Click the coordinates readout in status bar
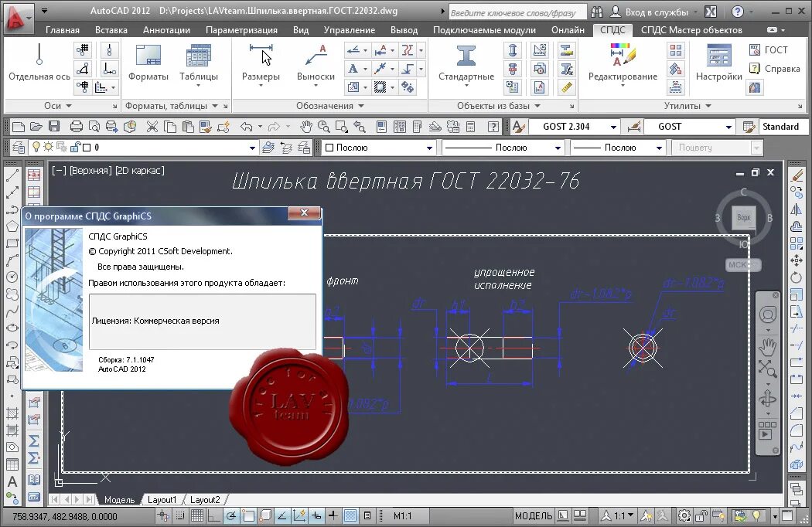The height and width of the screenshot is (527, 812). [x=65, y=517]
